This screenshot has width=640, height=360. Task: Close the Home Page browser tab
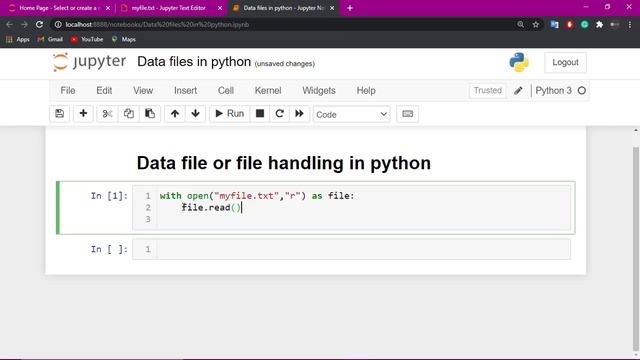coord(108,8)
